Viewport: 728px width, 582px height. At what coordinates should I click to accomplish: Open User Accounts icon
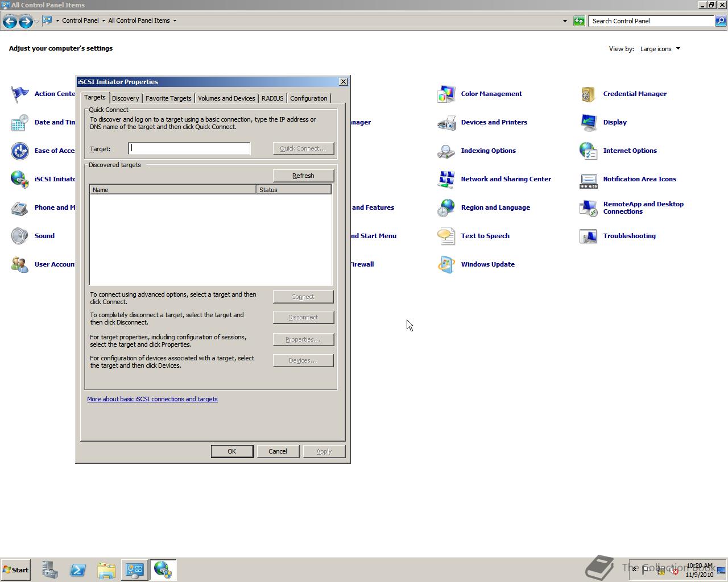20,264
